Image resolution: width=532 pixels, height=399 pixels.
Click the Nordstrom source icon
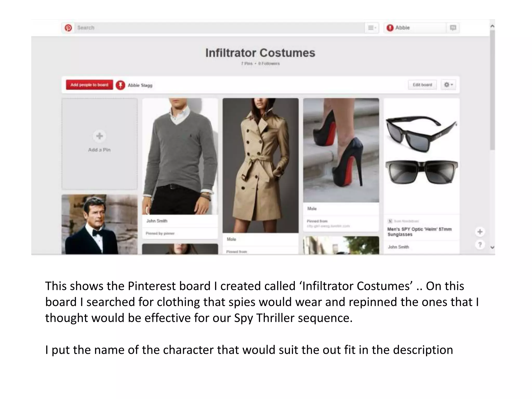point(390,221)
